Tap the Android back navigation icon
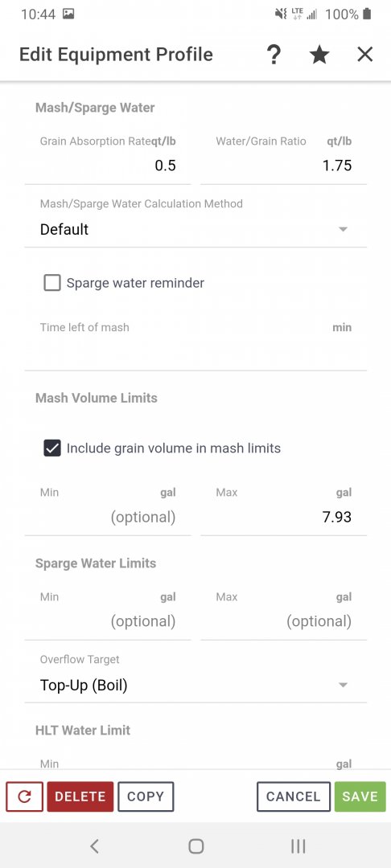This screenshot has height=868, width=391. pos(94,845)
